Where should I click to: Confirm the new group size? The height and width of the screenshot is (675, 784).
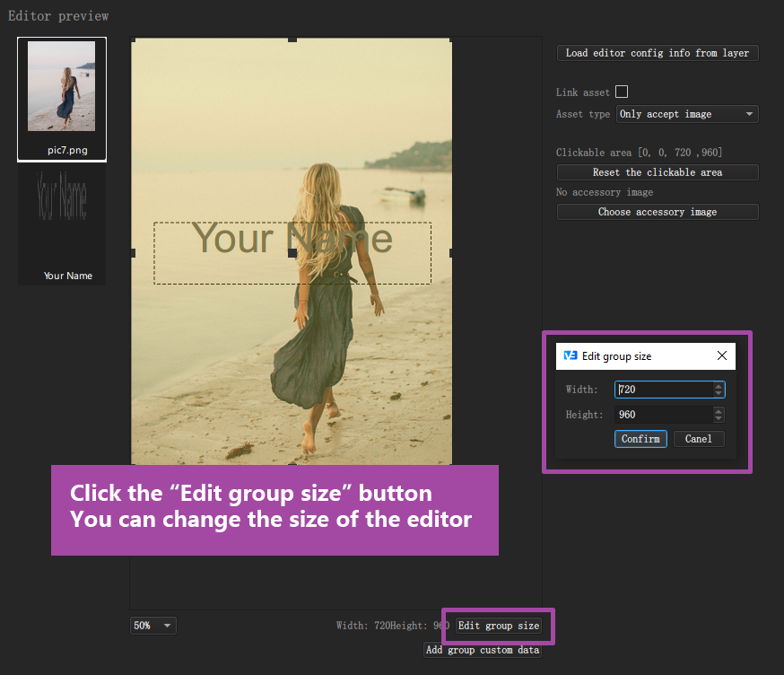pyautogui.click(x=640, y=439)
